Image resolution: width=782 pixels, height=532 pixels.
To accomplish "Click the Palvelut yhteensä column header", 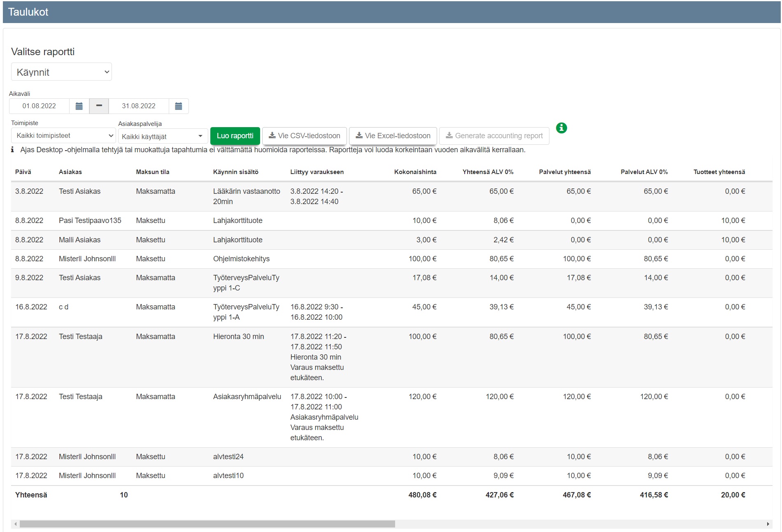I will (565, 172).
